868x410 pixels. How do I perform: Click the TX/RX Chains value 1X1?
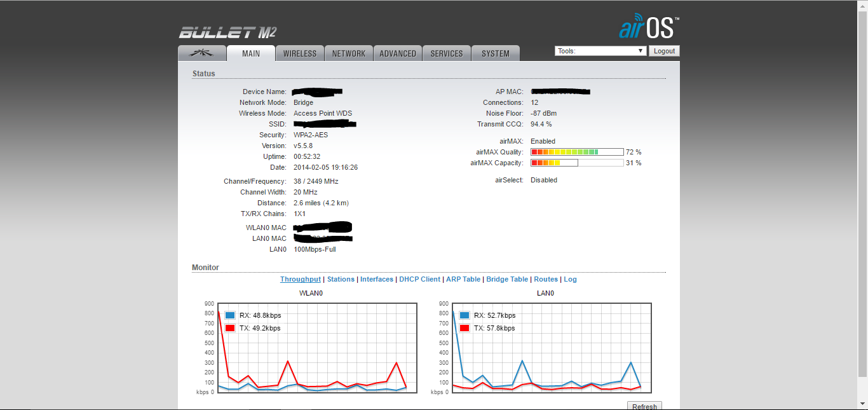(x=299, y=214)
